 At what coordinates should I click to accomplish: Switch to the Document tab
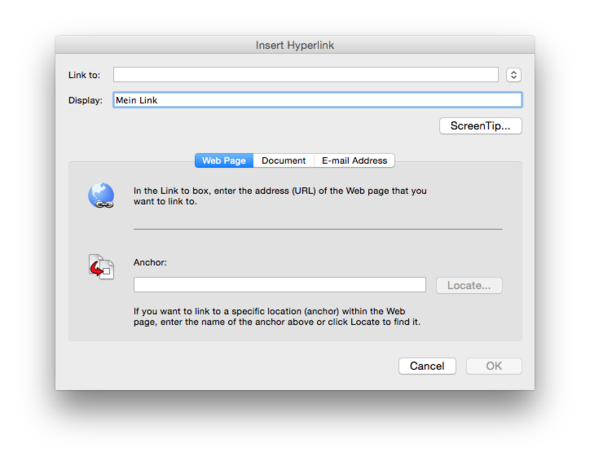(x=284, y=161)
